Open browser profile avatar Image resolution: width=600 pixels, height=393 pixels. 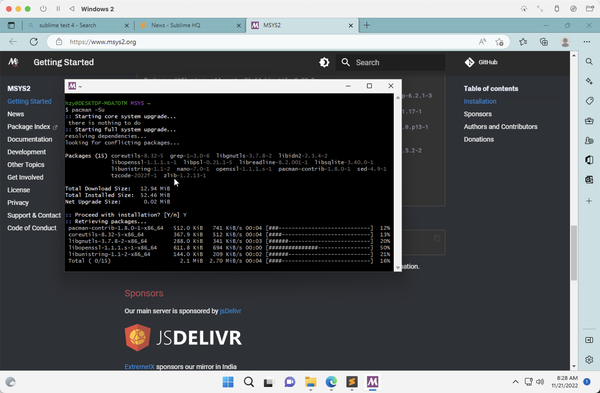coord(565,42)
